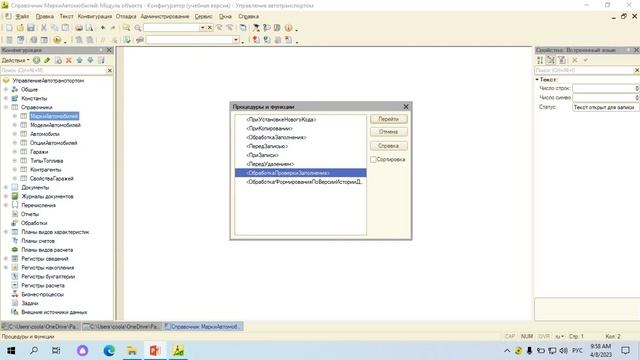Switch to Справочник МаркиАвтомобилей window tab

click(203, 327)
